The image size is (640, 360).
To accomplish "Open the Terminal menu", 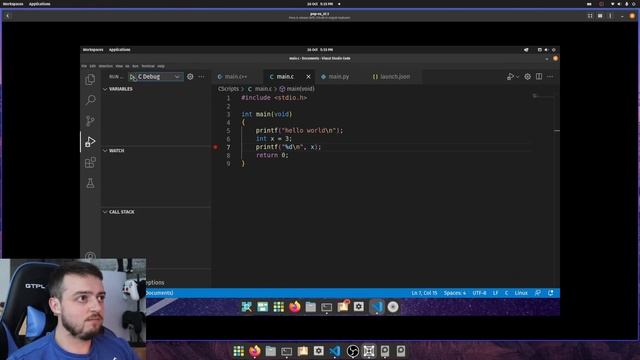I will tap(148, 66).
